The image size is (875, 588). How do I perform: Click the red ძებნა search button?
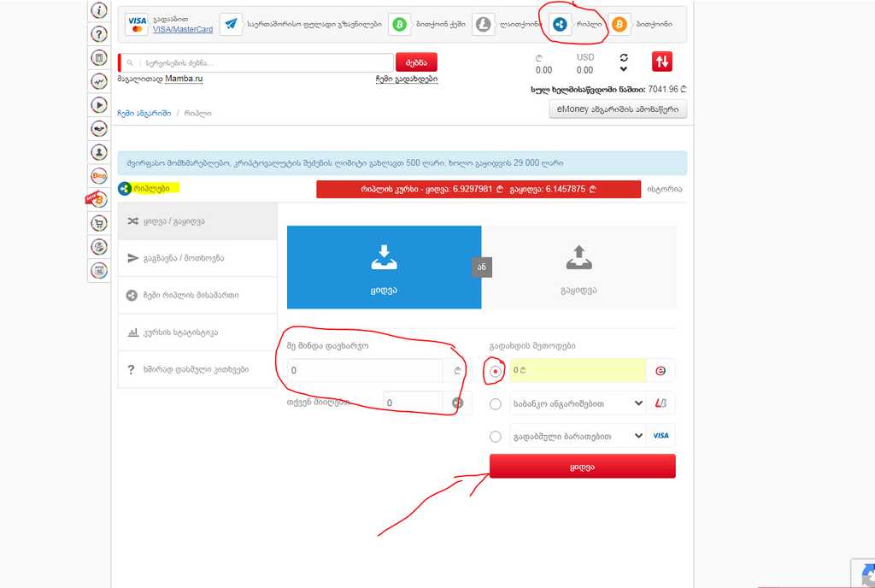pyautogui.click(x=416, y=62)
